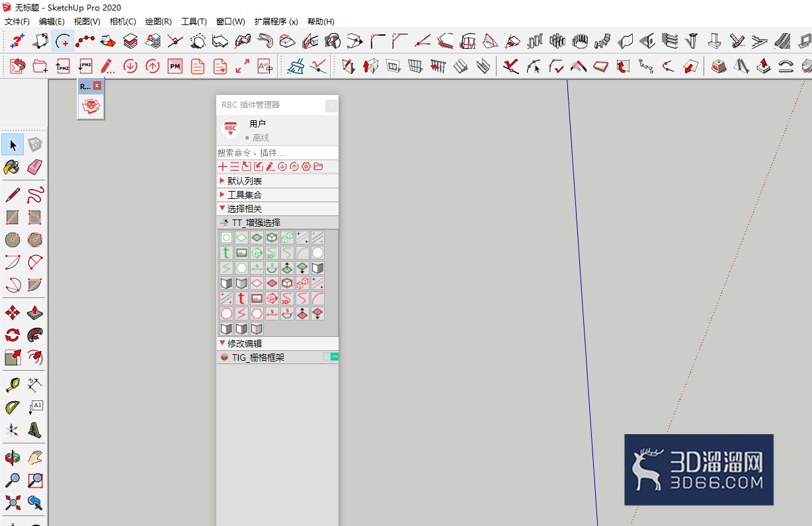This screenshot has height=526, width=812.
Task: Choose the Polygon drawing tool
Action: point(35,240)
